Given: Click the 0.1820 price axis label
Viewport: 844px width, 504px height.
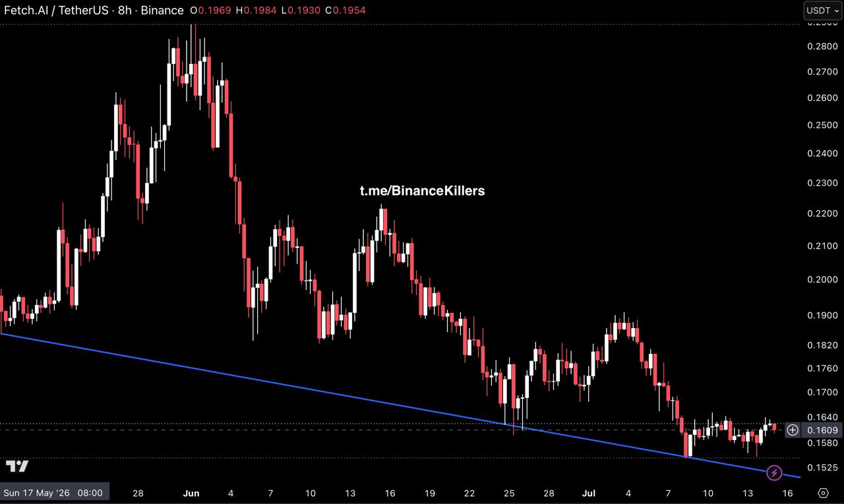Looking at the screenshot, I should coord(822,345).
